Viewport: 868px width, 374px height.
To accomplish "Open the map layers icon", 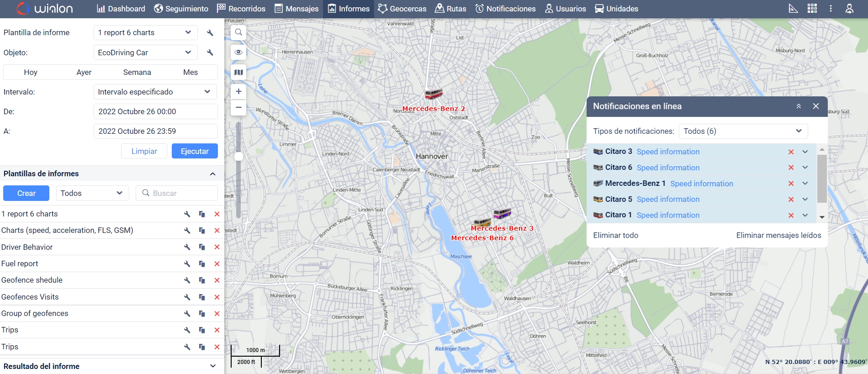I will [238, 72].
